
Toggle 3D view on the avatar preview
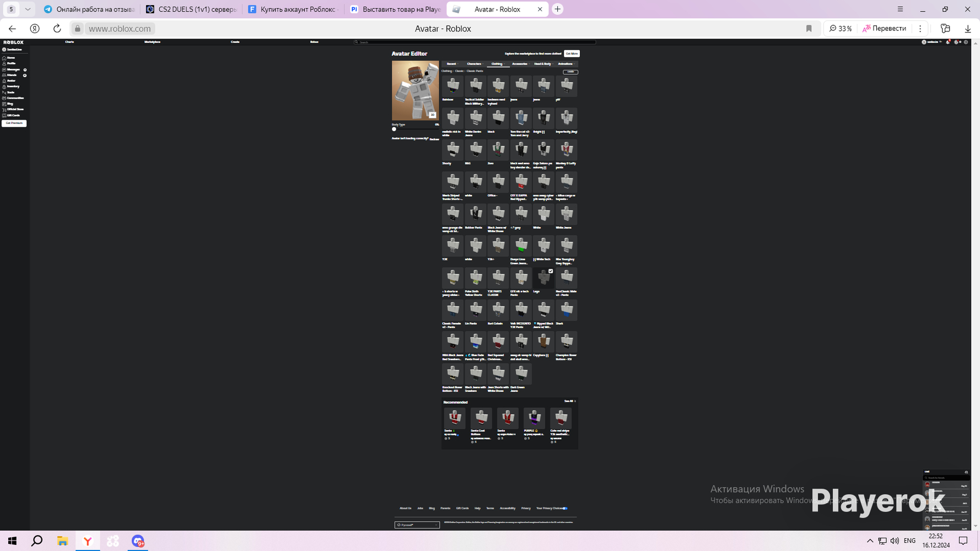[433, 115]
